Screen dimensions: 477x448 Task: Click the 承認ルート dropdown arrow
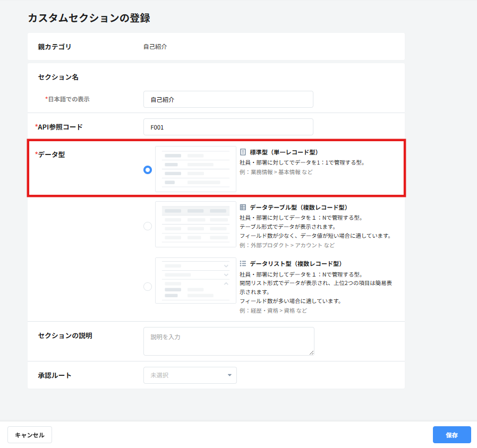click(x=229, y=375)
